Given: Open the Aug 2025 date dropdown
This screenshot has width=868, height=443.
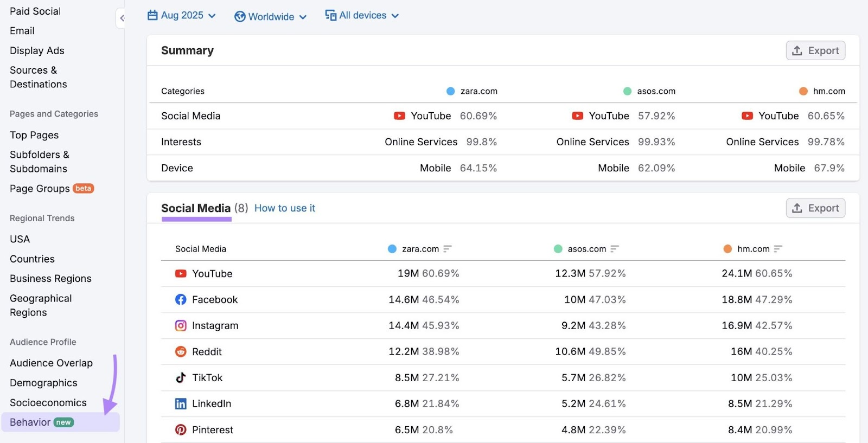Looking at the screenshot, I should [x=182, y=16].
